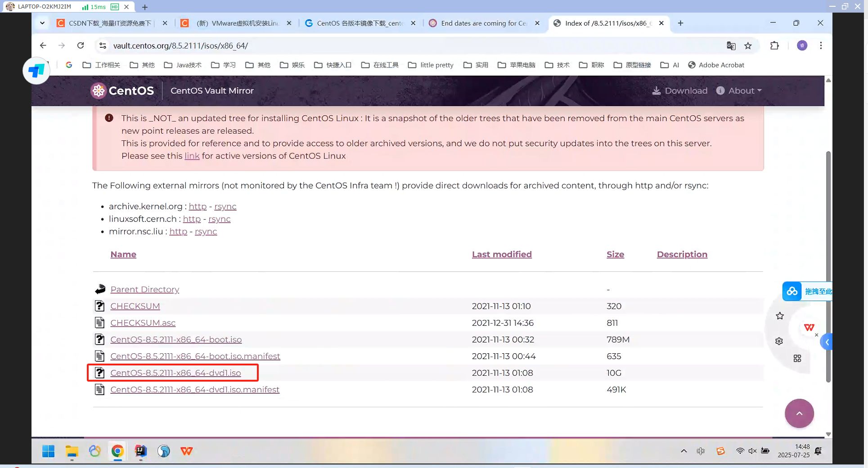Screen dimensions: 868x468
Task: Open the CHECKSUM.asc file link
Action: pyautogui.click(x=143, y=323)
